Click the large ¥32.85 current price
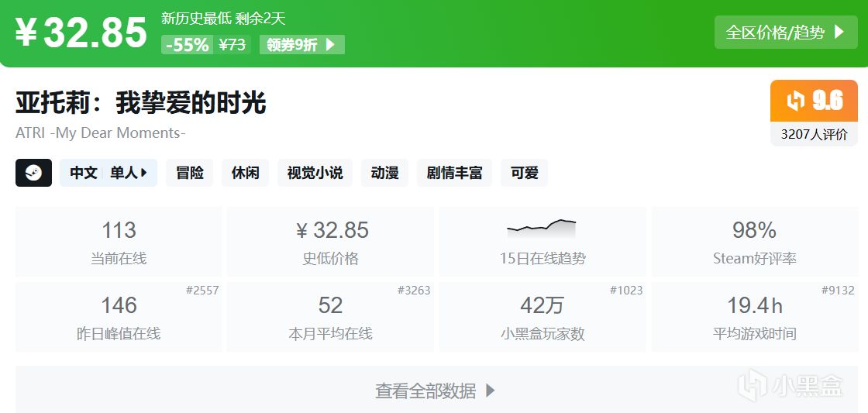Image resolution: width=868 pixels, height=413 pixels. click(x=81, y=32)
